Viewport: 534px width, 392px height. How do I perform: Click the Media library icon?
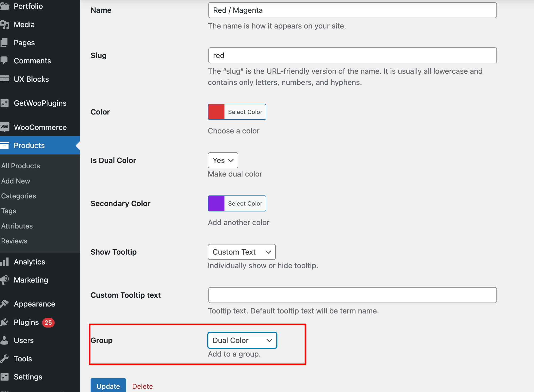[x=5, y=24]
